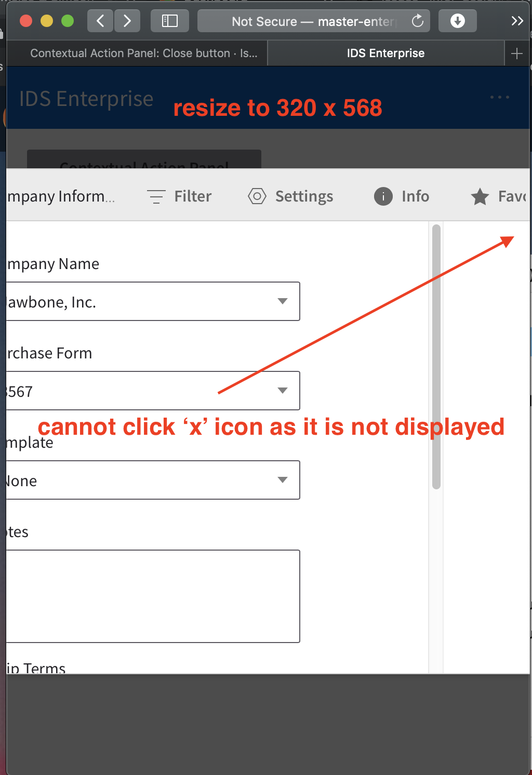Click the Contextual Action Panel button behind the overlay
The image size is (532, 775).
click(x=144, y=159)
